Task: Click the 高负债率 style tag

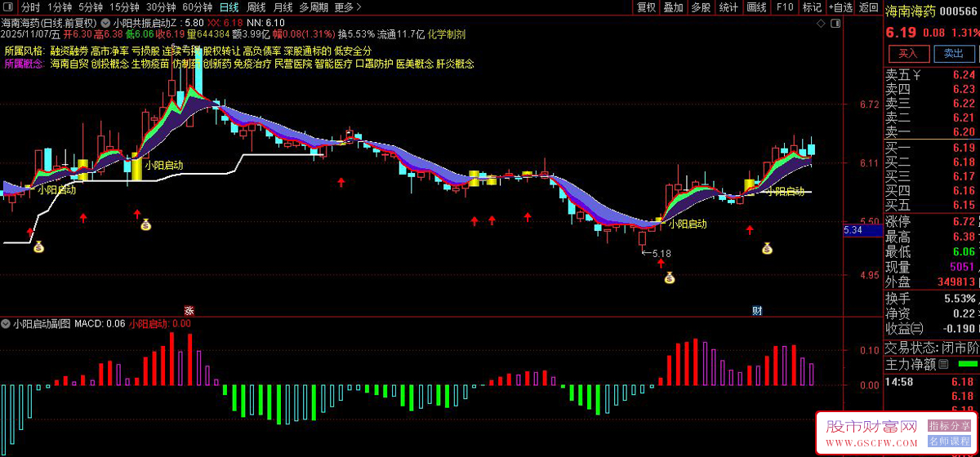Action: (262, 51)
